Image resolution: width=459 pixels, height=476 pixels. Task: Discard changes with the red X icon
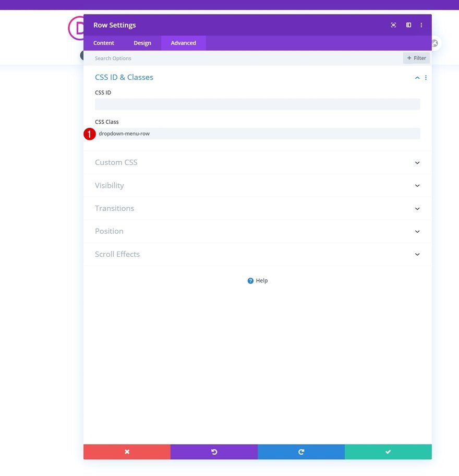point(127,451)
